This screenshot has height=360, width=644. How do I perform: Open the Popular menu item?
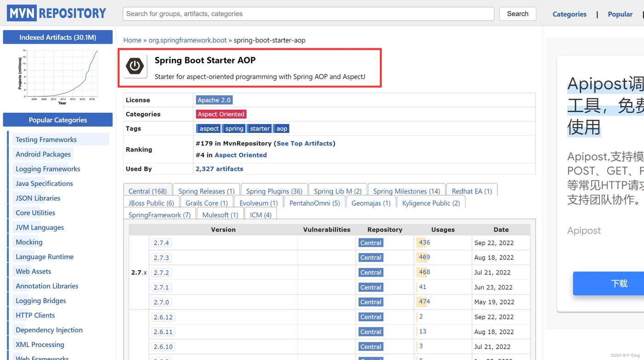click(x=620, y=14)
